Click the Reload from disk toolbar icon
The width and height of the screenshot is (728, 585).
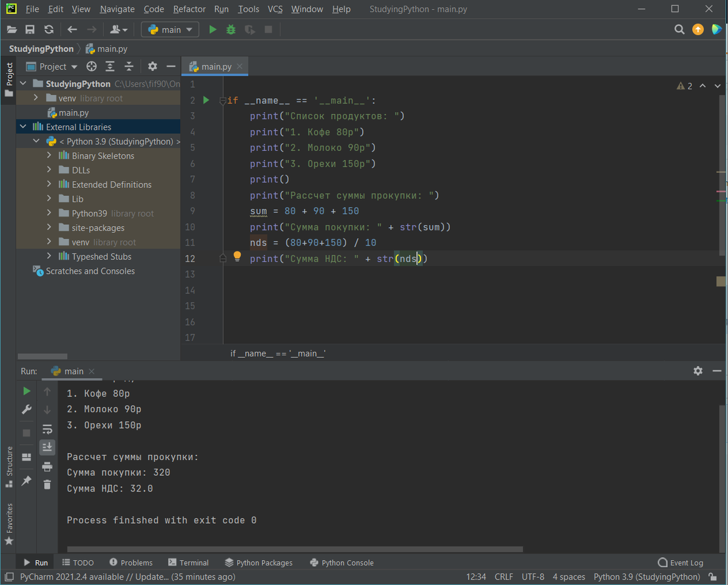(49, 30)
